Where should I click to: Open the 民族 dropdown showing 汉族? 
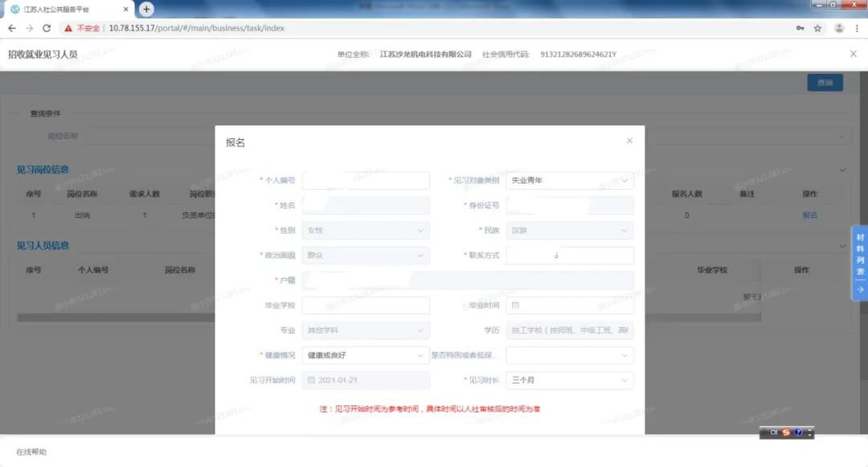pyautogui.click(x=570, y=230)
